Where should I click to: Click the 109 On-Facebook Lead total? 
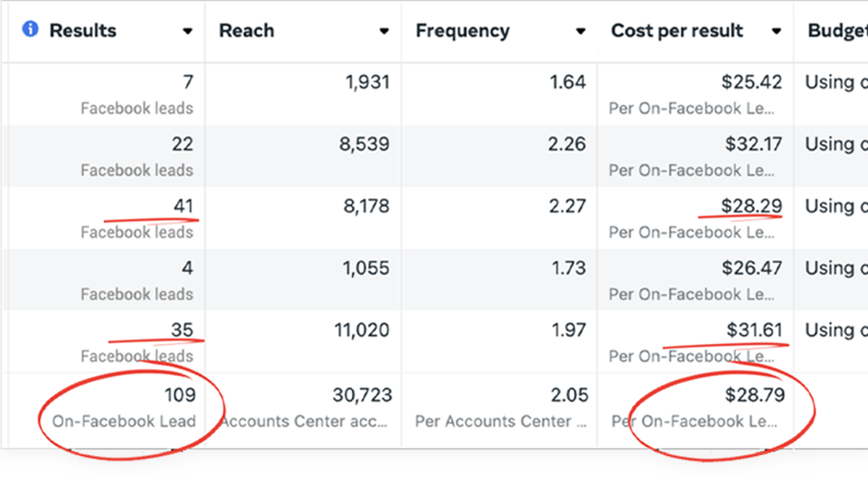point(179,395)
